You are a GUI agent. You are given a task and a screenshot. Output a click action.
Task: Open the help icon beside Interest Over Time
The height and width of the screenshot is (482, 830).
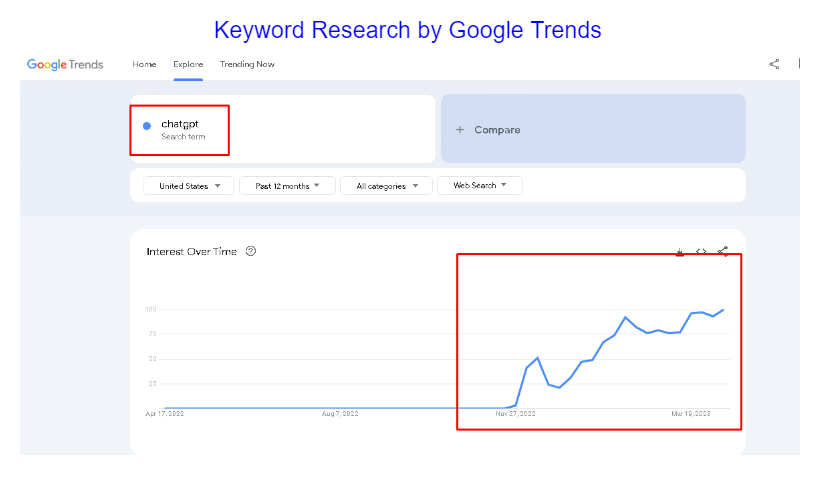click(x=251, y=251)
